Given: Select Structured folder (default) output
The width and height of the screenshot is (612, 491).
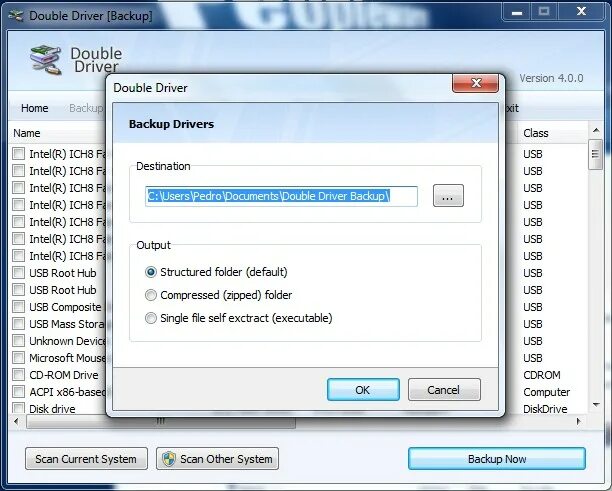Looking at the screenshot, I should click(x=216, y=272).
